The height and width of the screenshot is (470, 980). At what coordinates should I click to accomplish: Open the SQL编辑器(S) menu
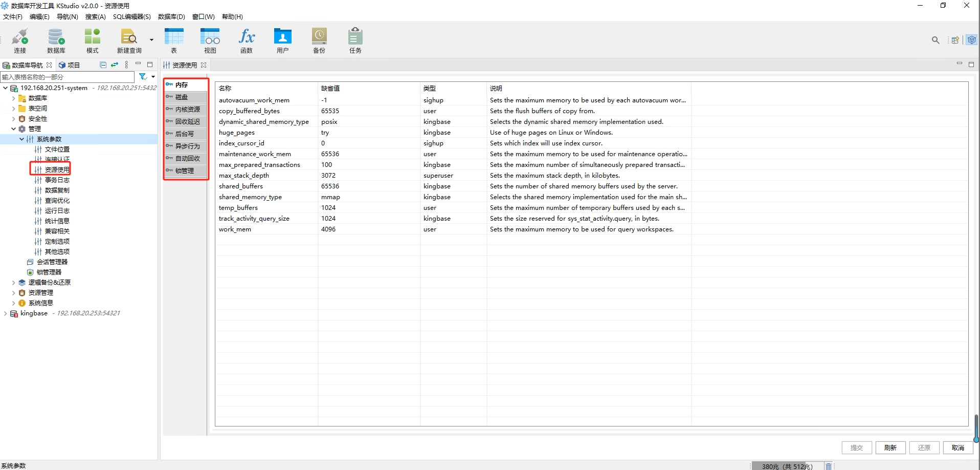[x=131, y=17]
